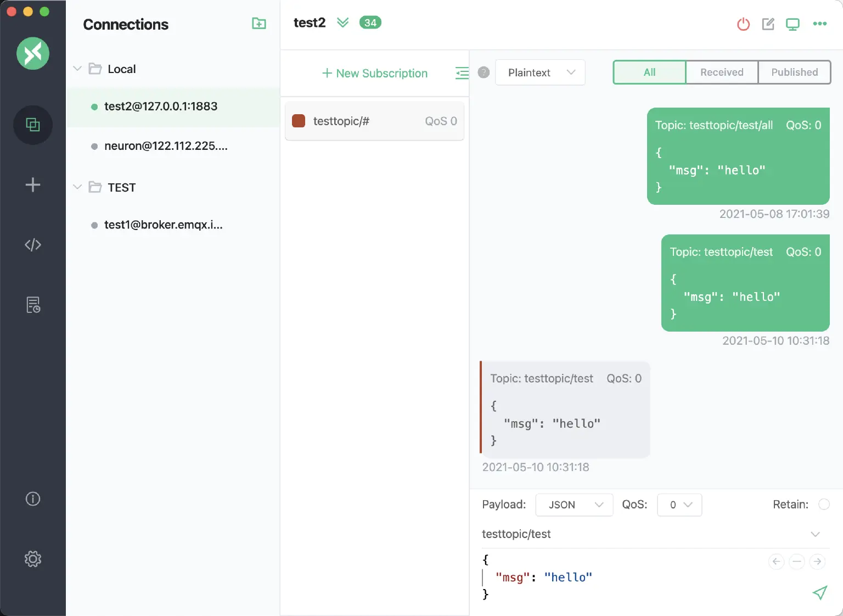
Task: Collapse the Local connections folder
Action: (x=77, y=69)
